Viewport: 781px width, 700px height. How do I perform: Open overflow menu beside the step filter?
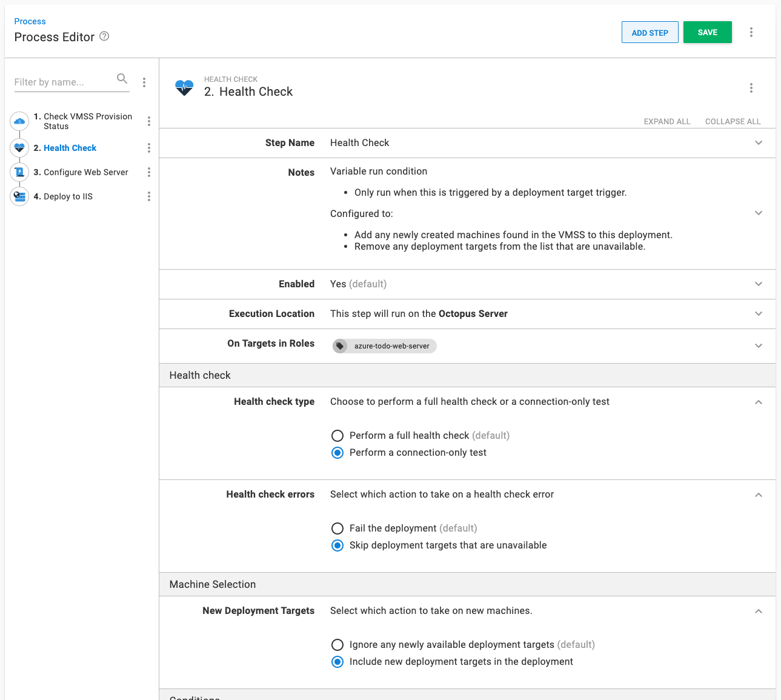click(144, 82)
